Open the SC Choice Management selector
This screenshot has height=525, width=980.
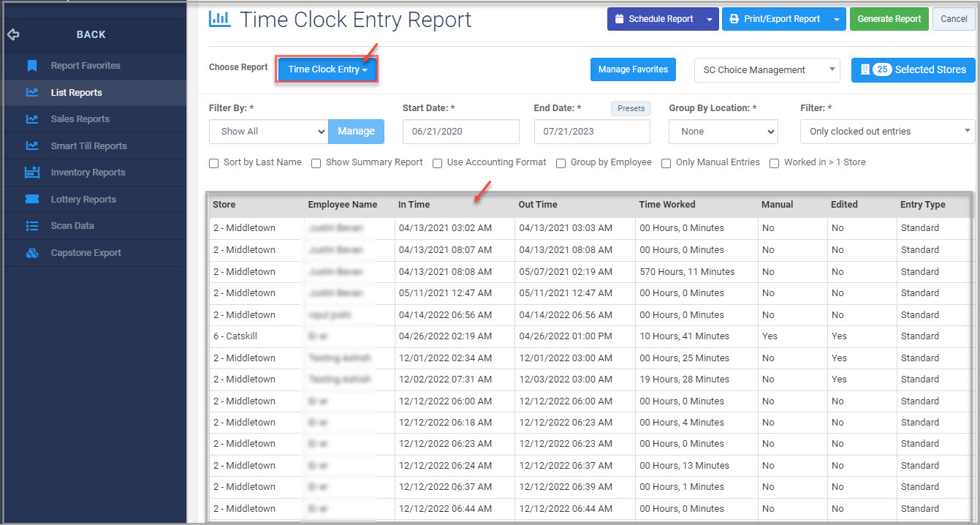(767, 69)
